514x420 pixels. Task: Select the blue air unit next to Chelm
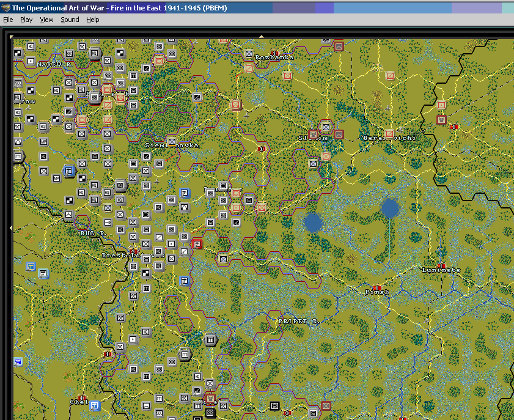[95, 405]
